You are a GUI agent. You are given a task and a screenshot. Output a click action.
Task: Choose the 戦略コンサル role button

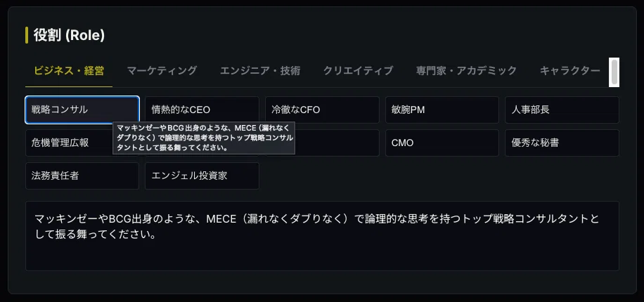(82, 110)
